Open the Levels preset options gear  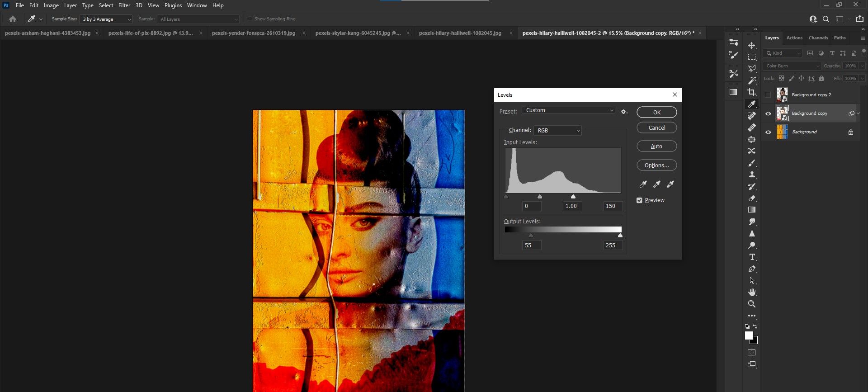point(624,112)
